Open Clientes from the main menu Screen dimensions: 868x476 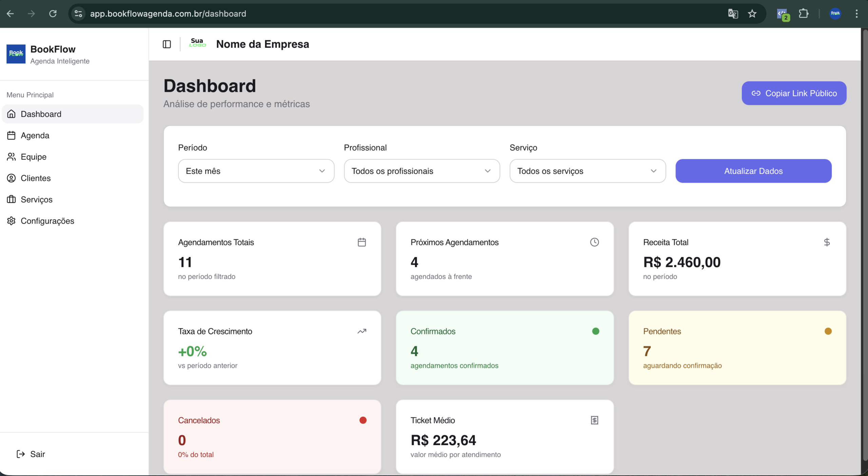point(36,178)
